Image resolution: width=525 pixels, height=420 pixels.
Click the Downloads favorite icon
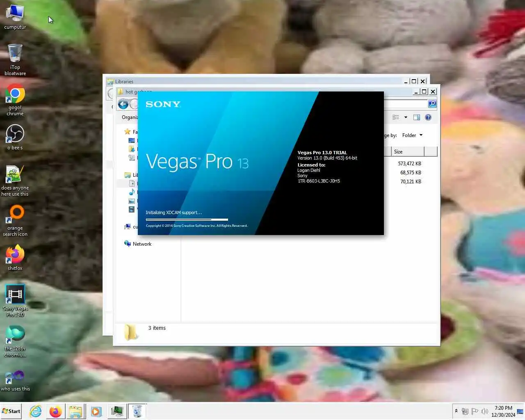click(x=132, y=149)
